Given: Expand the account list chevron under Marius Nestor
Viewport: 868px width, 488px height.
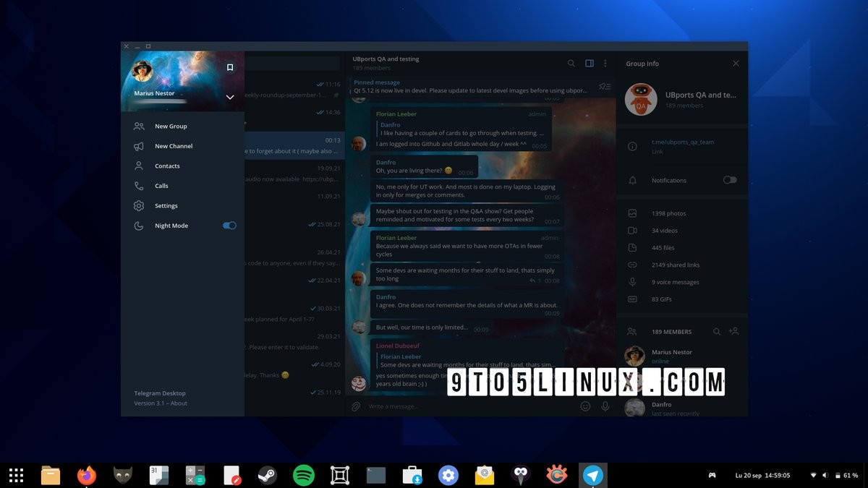Looking at the screenshot, I should pos(230,97).
